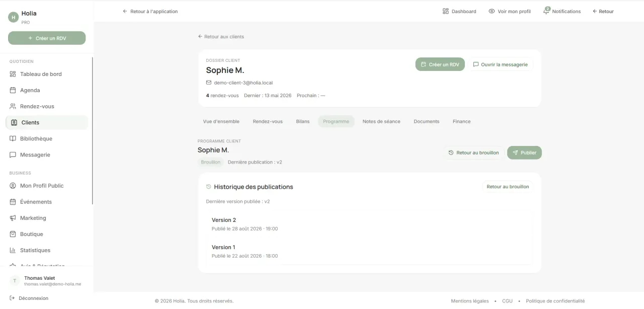This screenshot has height=309, width=644.
Task: Click the eye icon beside Voir mon profil
Action: 492,11
